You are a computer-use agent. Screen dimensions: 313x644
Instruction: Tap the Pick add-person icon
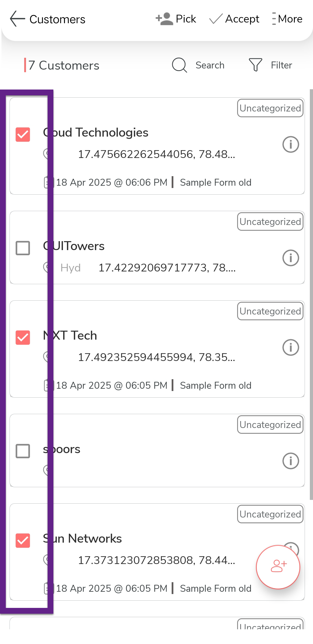(x=164, y=19)
